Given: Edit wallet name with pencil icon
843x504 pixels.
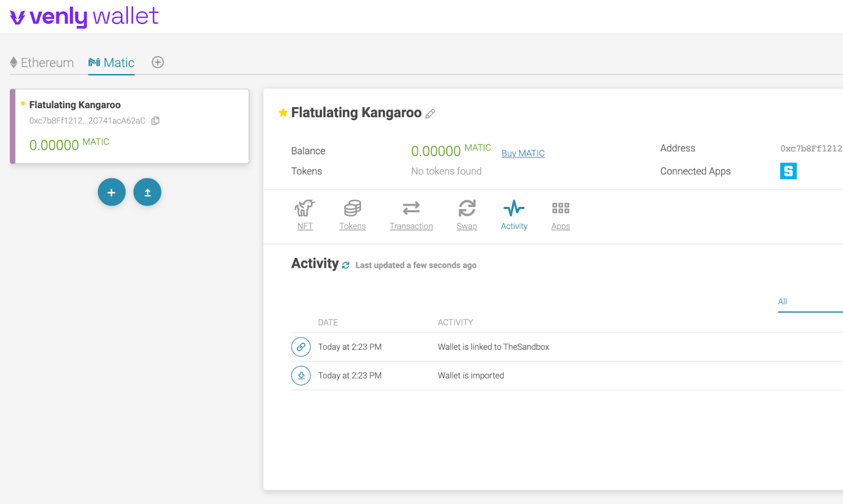Looking at the screenshot, I should (x=430, y=114).
